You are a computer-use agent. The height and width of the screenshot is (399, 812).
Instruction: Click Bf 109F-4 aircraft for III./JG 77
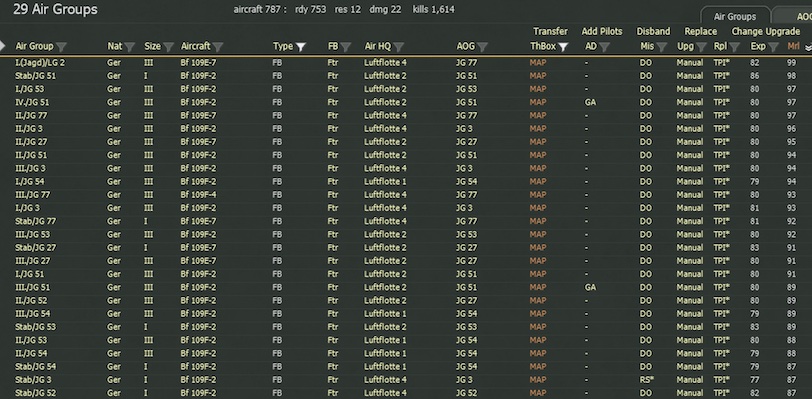(x=198, y=195)
